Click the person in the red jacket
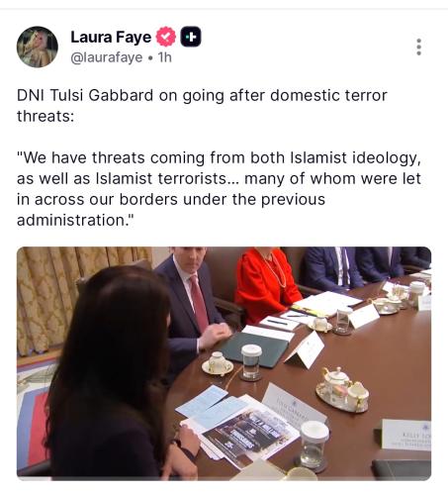 266,284
